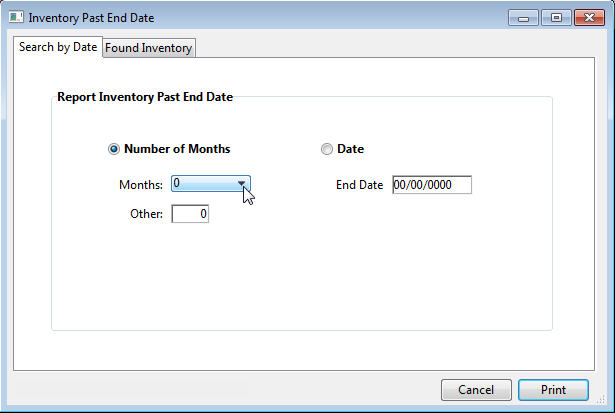Viewport: 615px width, 413px height.
Task: Click the Print button
Action: point(553,390)
